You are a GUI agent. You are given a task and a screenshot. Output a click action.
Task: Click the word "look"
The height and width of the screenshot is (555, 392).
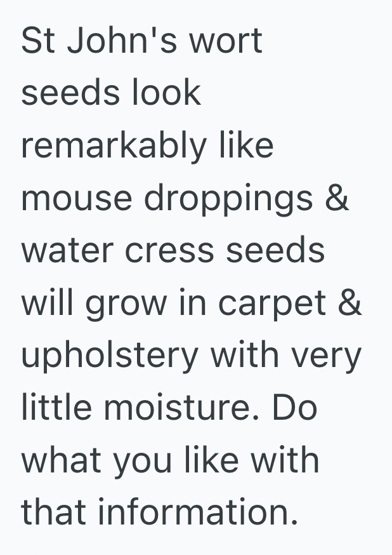(166, 93)
